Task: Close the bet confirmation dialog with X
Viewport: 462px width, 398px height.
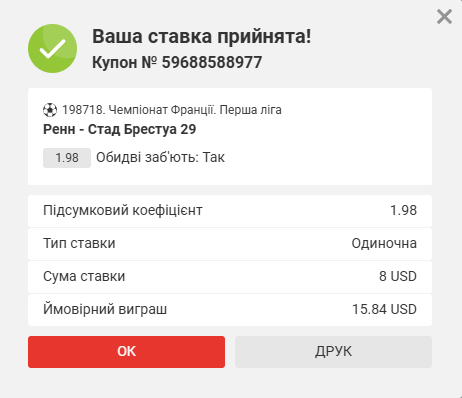Action: point(444,17)
